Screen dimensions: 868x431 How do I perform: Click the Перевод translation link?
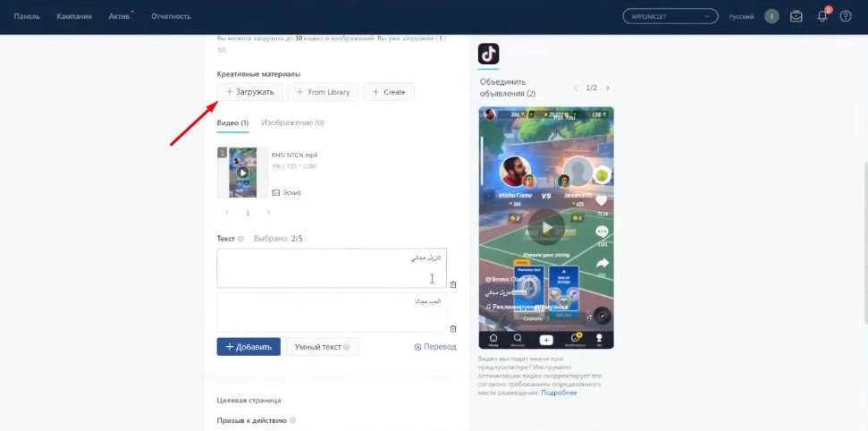(x=435, y=347)
